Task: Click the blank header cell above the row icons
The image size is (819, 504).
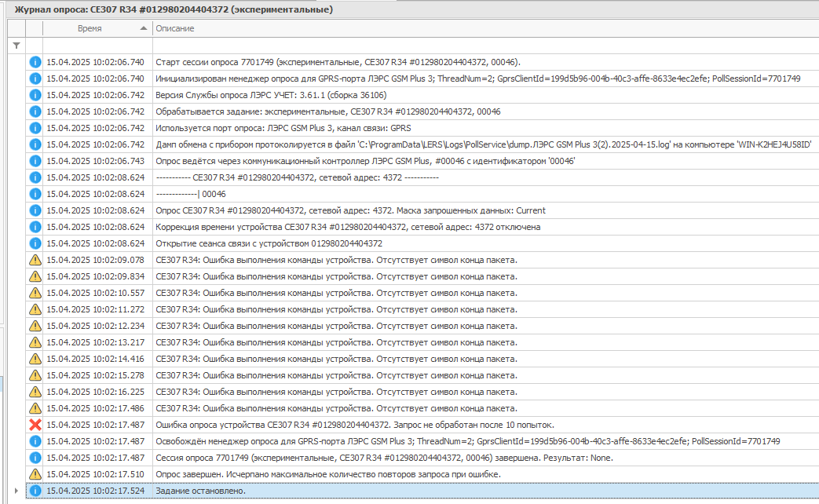Action: click(x=35, y=28)
